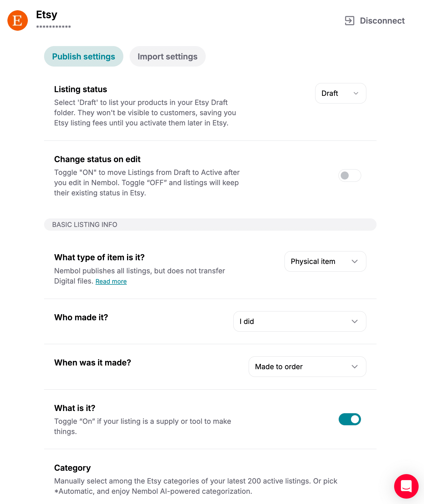Image resolution: width=424 pixels, height=504 pixels.
Task: Click the Physical item chevron arrow
Action: (354, 261)
